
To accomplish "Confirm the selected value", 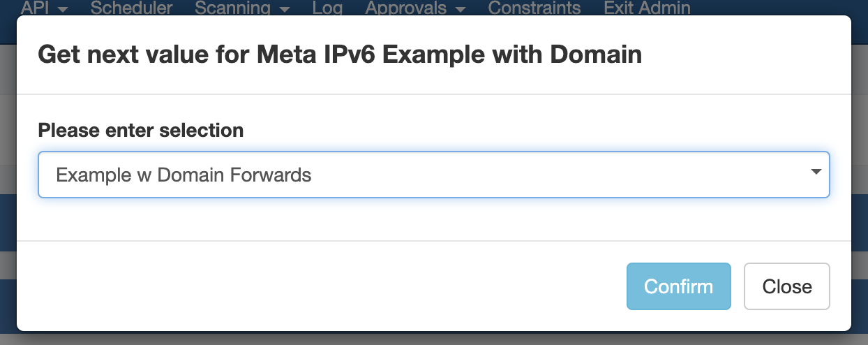I will tap(678, 286).
